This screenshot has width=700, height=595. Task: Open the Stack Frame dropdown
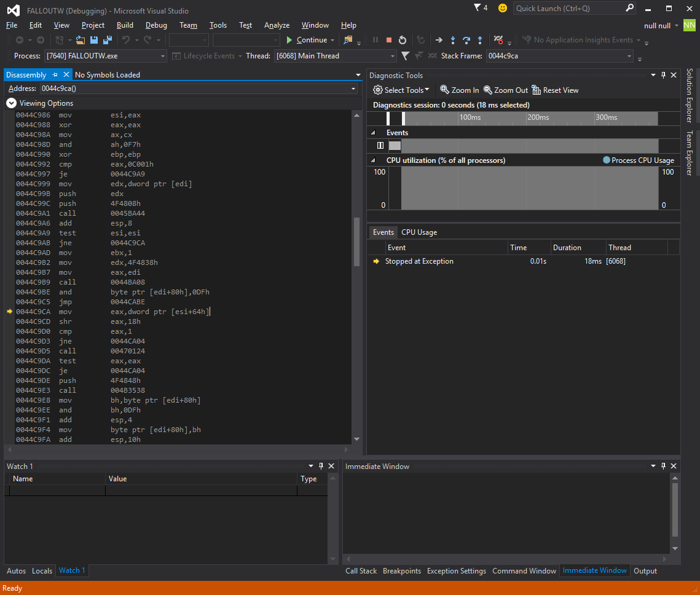click(x=629, y=56)
